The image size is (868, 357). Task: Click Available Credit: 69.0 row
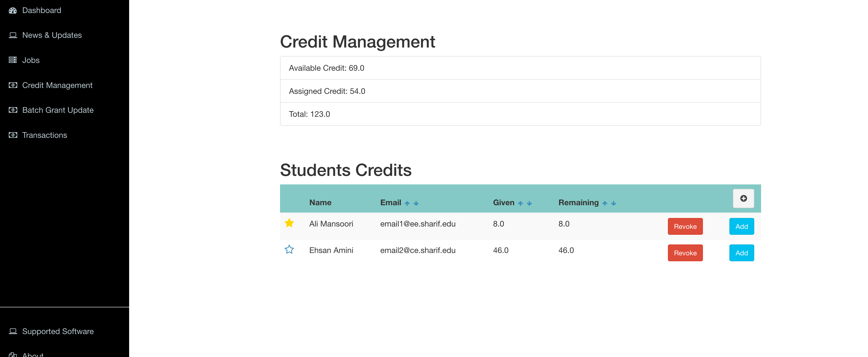tap(520, 68)
